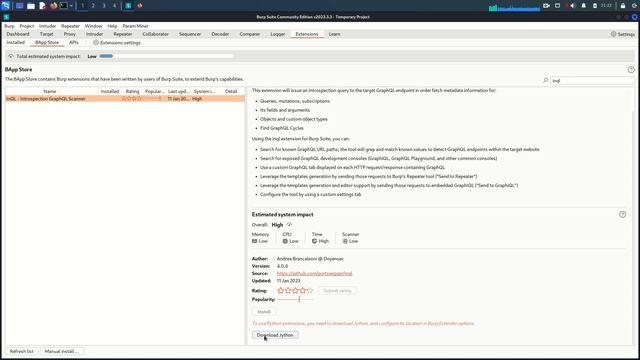
Task: Open the Sequencer tab
Action: (190, 34)
